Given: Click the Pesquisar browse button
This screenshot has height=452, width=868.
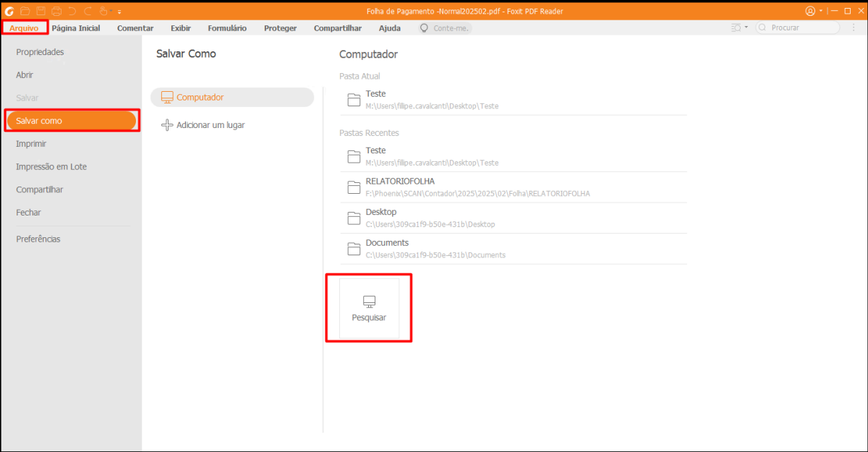Looking at the screenshot, I should (x=369, y=308).
